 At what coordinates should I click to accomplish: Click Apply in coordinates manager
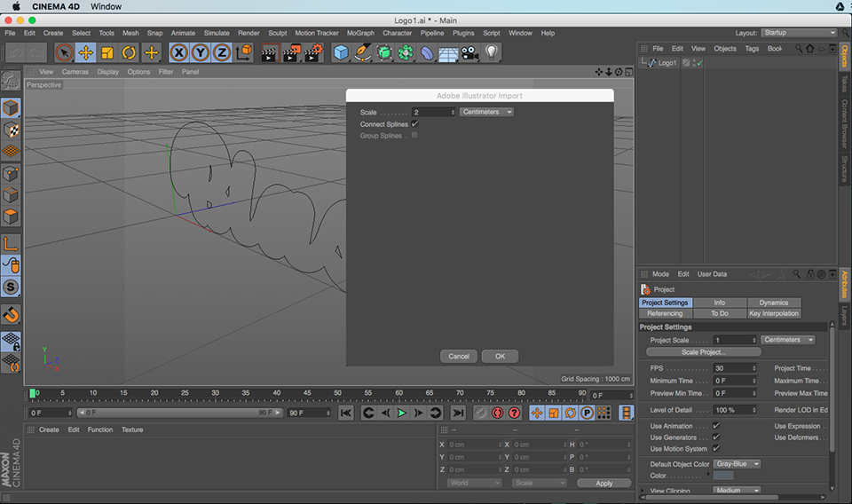tap(603, 483)
